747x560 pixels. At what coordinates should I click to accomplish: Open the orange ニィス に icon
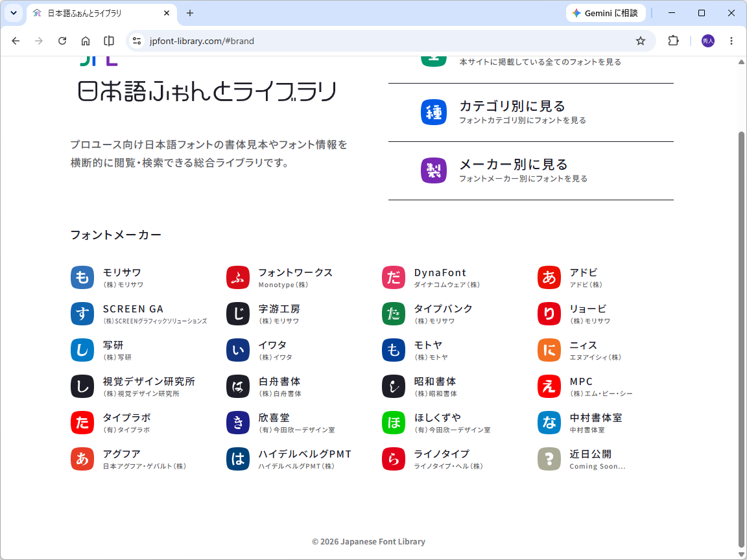point(549,350)
